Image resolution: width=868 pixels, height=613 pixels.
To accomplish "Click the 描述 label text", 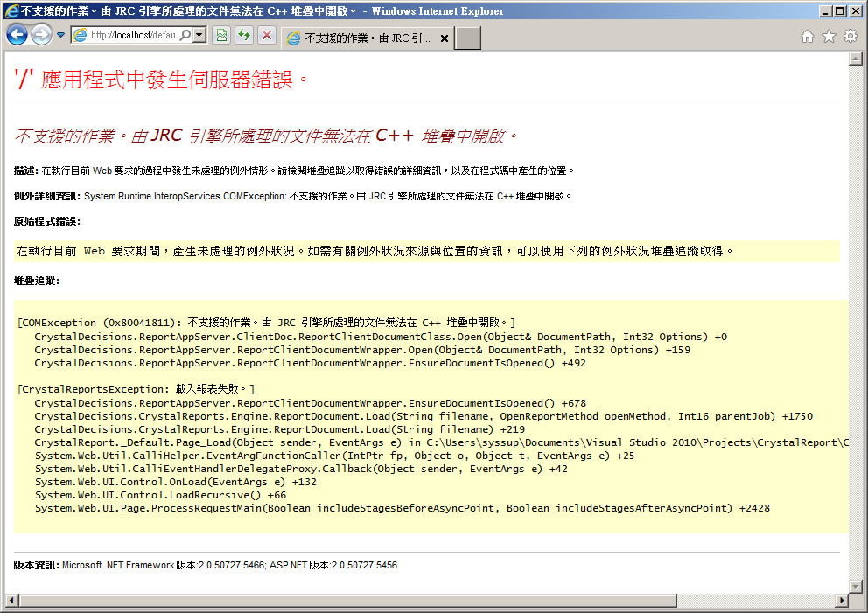I will pos(26,171).
